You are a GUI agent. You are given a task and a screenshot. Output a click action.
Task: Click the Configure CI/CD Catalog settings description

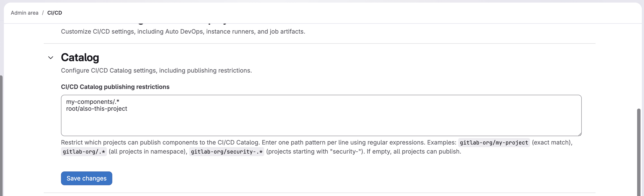coord(156,70)
